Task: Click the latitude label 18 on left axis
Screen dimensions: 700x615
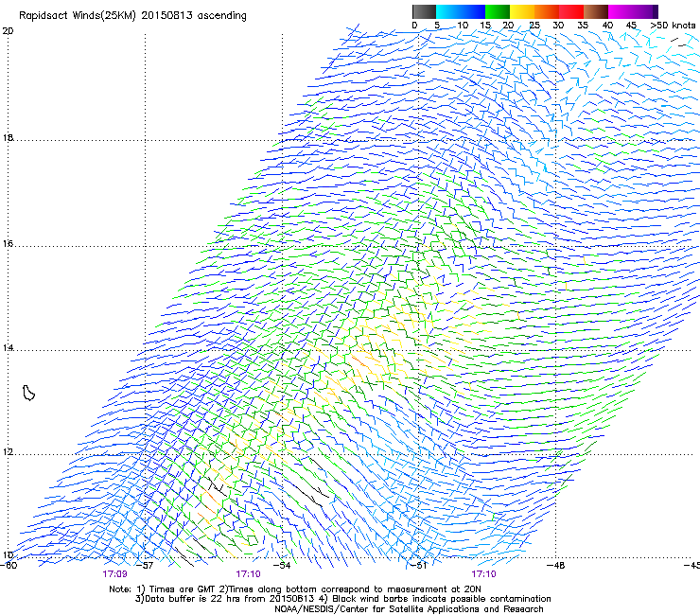Action: click(8, 137)
